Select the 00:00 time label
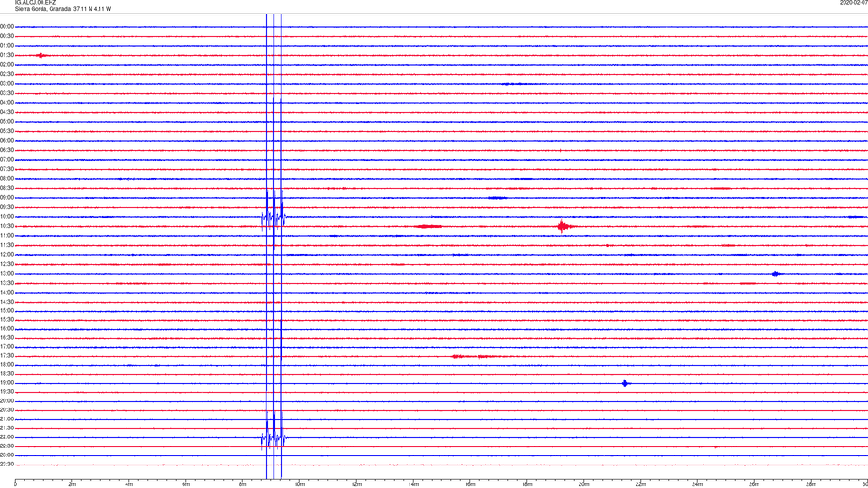The width and height of the screenshot is (868, 488). point(6,26)
